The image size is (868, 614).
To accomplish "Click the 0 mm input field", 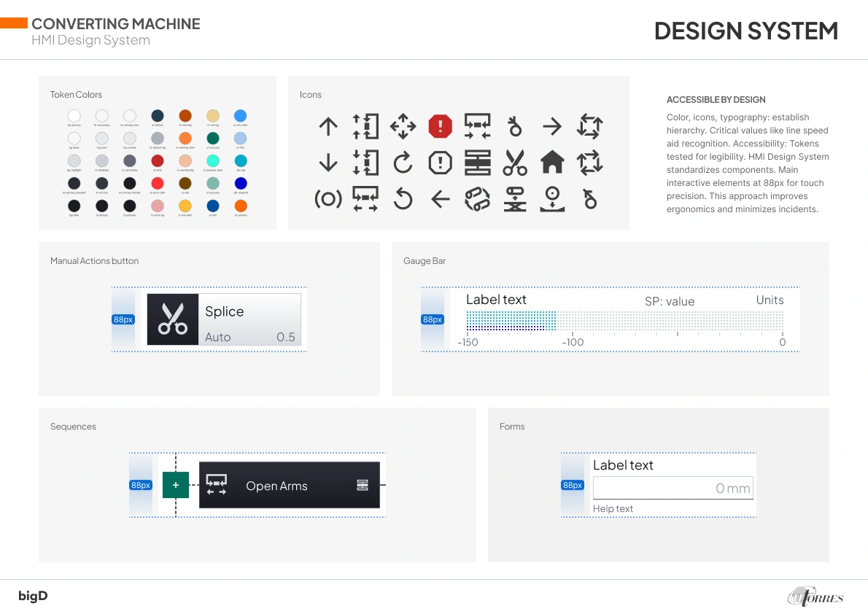I will click(x=673, y=489).
